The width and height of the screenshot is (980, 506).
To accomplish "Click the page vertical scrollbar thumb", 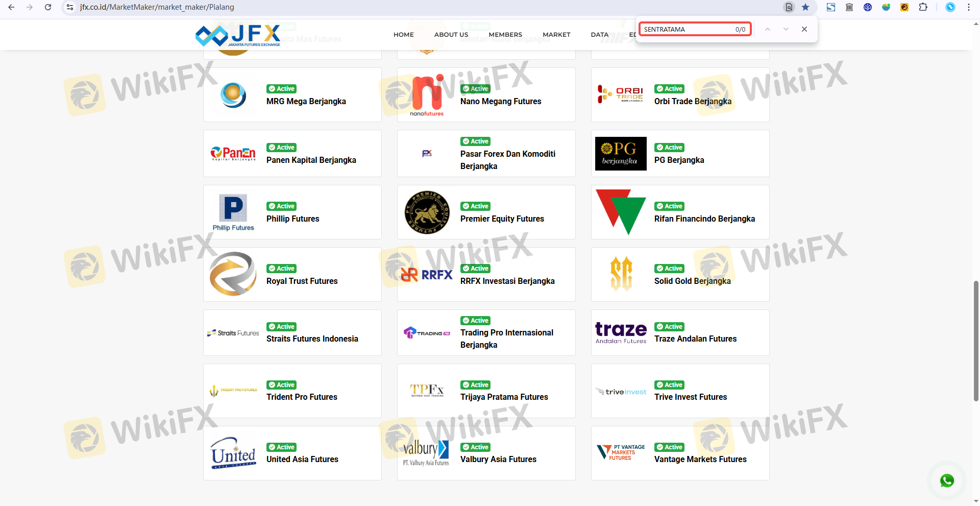I will (976, 341).
